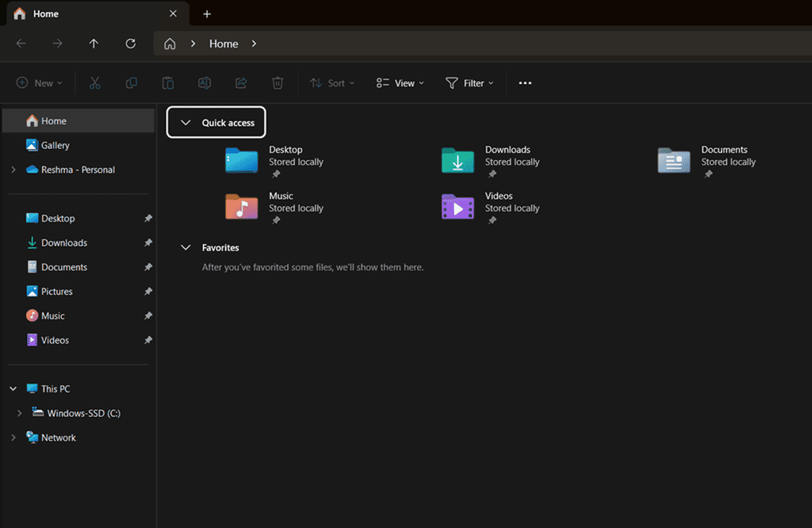The height and width of the screenshot is (528, 812).
Task: Click the Delete trash can icon
Action: tap(278, 83)
